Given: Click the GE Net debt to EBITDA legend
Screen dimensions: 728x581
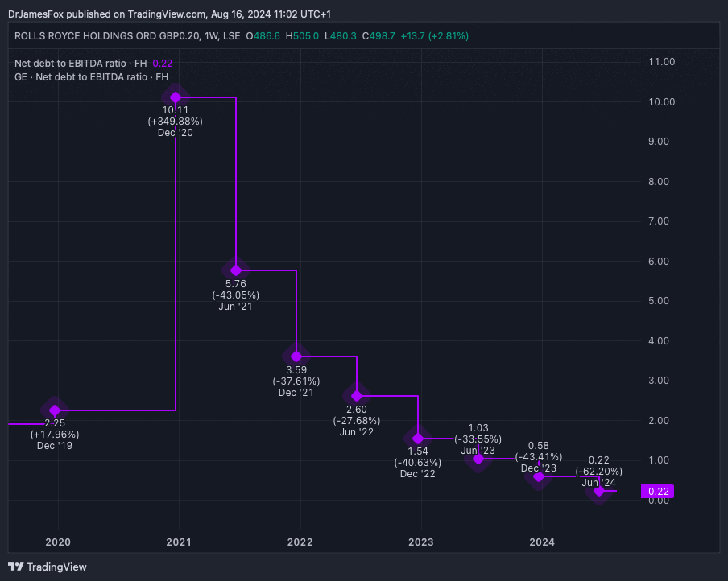Looking at the screenshot, I should (91, 76).
